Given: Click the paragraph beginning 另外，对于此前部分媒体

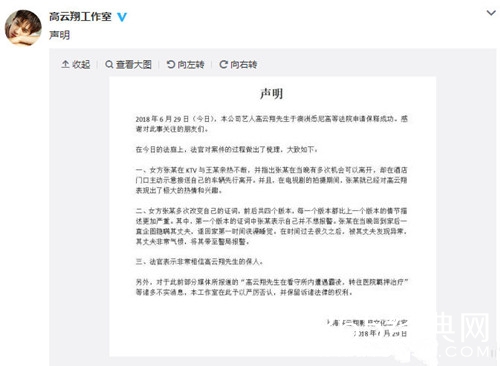Looking at the screenshot, I should (272, 287).
